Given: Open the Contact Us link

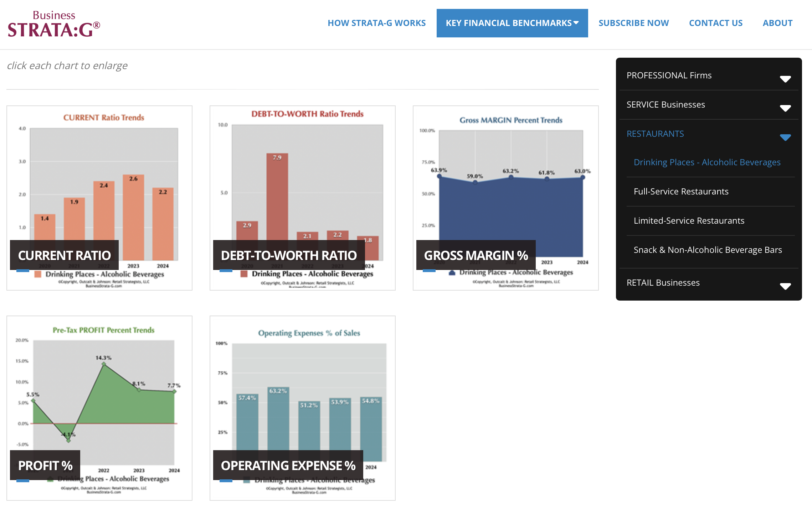Looking at the screenshot, I should (715, 23).
